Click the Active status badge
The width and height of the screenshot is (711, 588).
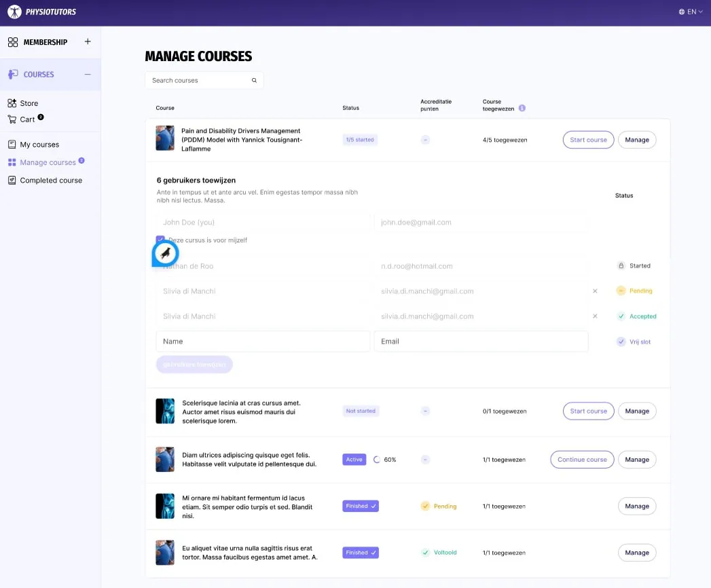[354, 459]
